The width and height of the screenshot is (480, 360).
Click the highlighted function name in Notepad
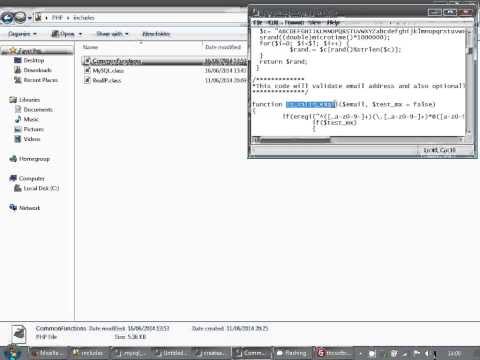tap(311, 104)
